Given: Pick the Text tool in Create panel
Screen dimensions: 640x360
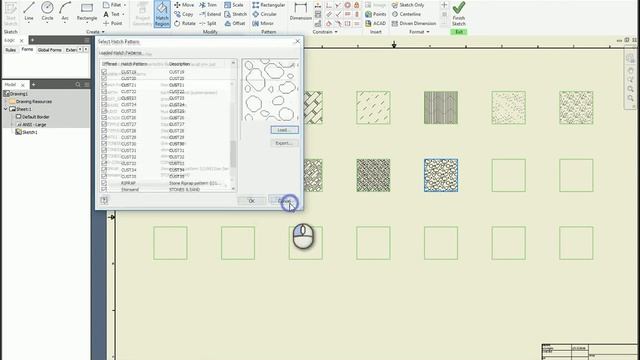Looking at the screenshot, I should coord(111,14).
